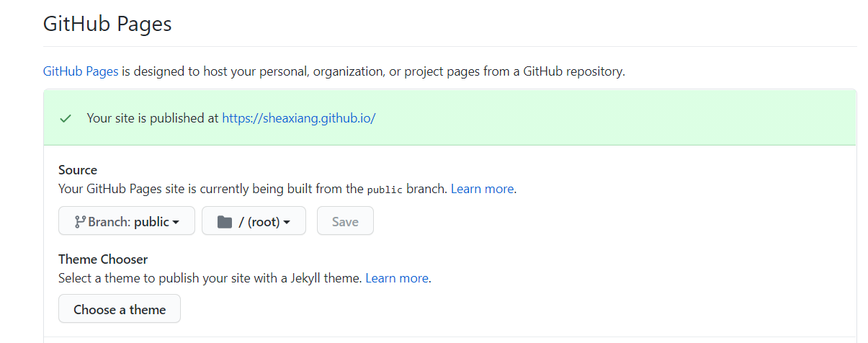Click the git branch icon
868x343 pixels.
[80, 221]
